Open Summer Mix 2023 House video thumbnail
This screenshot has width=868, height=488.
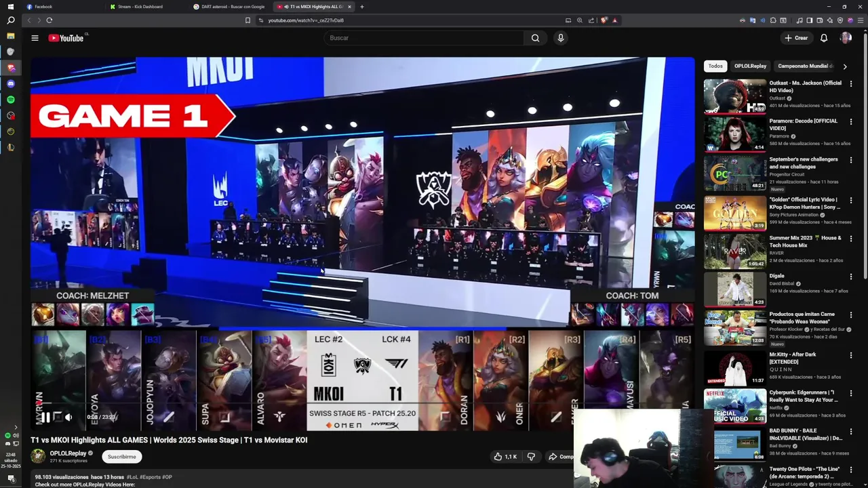[x=735, y=251]
